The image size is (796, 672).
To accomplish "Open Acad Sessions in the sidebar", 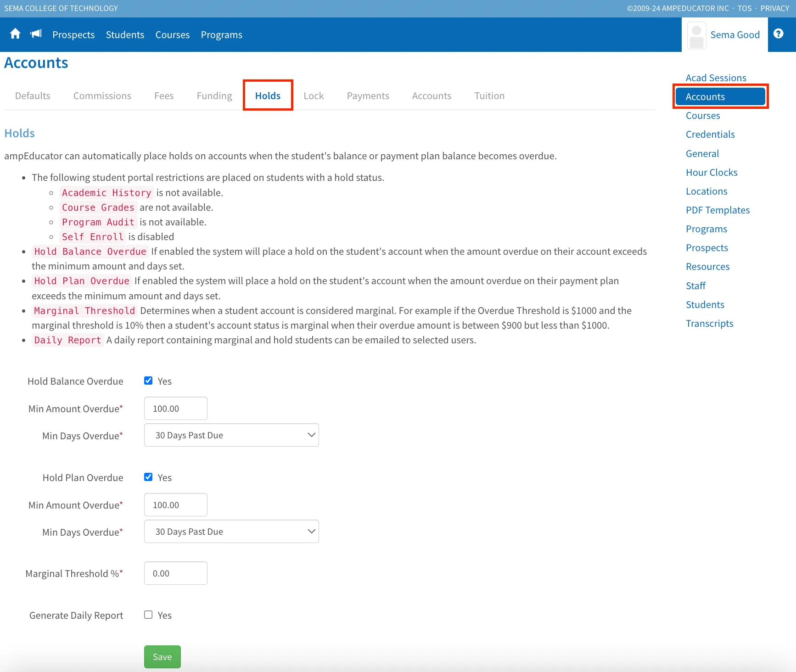I will (x=716, y=78).
